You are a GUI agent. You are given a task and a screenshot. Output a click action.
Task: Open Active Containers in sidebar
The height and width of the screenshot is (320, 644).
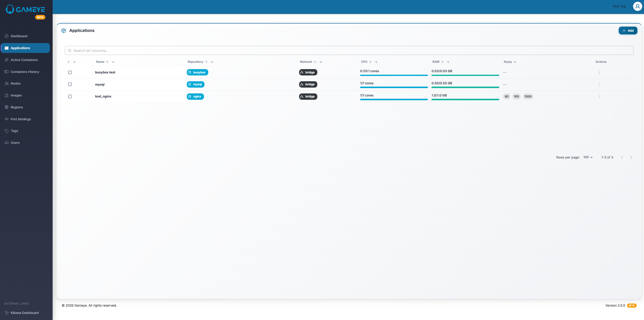coord(24,60)
